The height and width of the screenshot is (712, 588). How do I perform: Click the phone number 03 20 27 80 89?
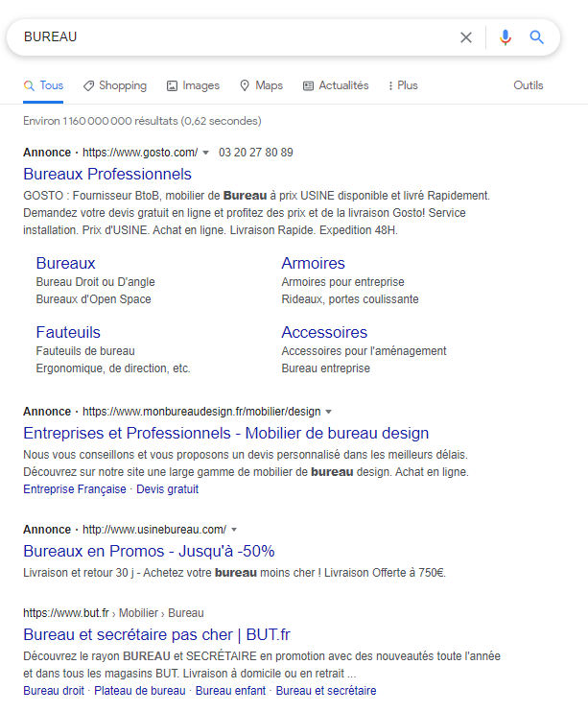[x=256, y=153]
